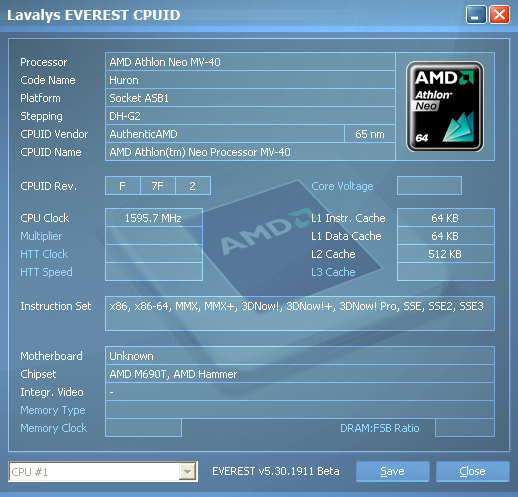Image resolution: width=518 pixels, height=497 pixels.
Task: Click the Stepping value DH-G2
Action: (x=250, y=116)
